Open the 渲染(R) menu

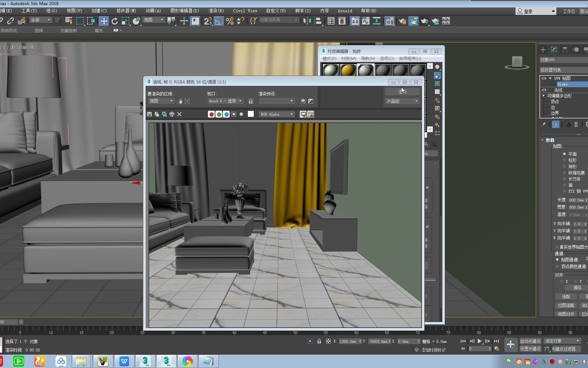[216, 11]
